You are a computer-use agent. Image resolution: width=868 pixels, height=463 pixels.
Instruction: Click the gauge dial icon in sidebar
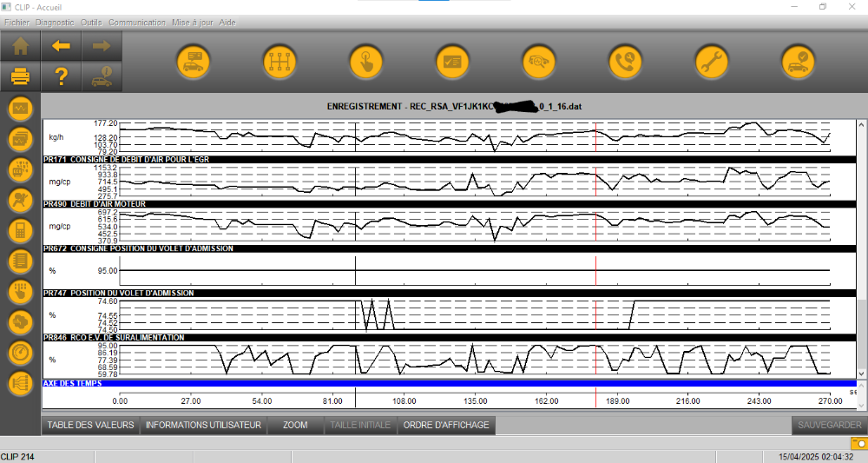click(x=21, y=353)
